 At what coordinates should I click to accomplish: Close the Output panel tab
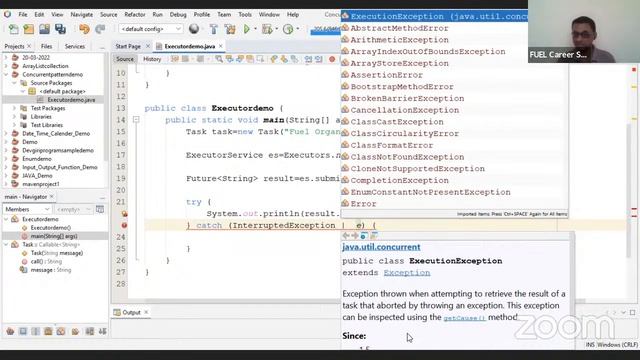(x=146, y=312)
